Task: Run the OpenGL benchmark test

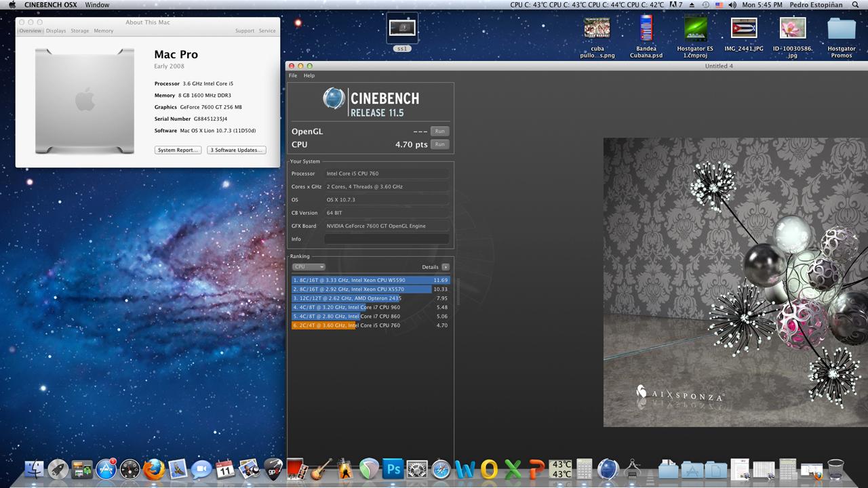Action: (439, 131)
